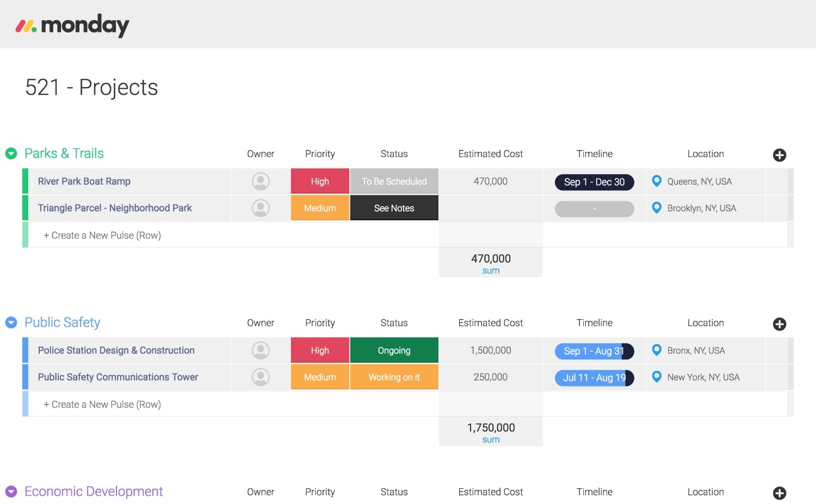Click the Public Safety group title
The height and width of the screenshot is (504, 816).
[x=63, y=322]
